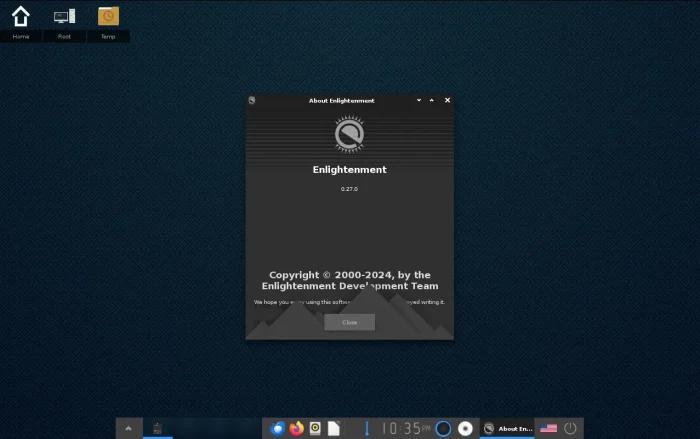Click the blue ring gadget on shelf
Image resolution: width=700 pixels, height=439 pixels.
tap(443, 428)
